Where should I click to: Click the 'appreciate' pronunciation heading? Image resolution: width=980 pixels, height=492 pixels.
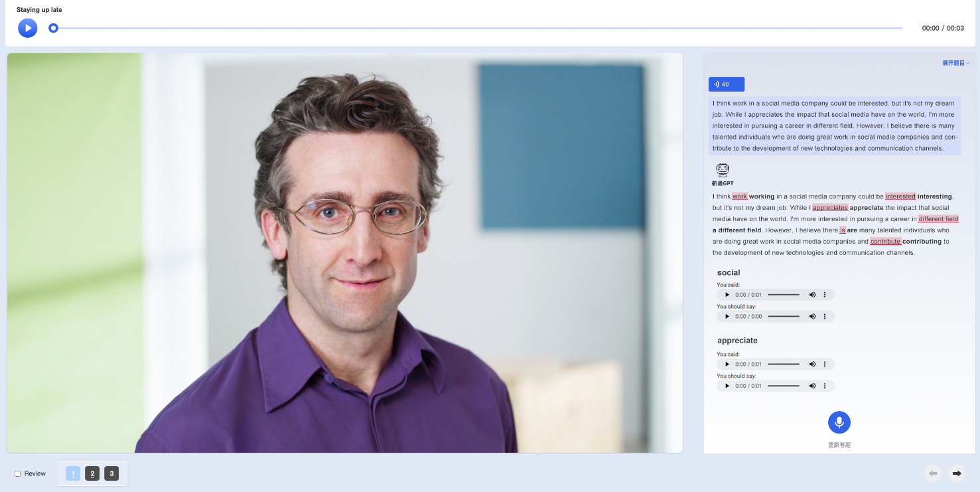coord(737,341)
